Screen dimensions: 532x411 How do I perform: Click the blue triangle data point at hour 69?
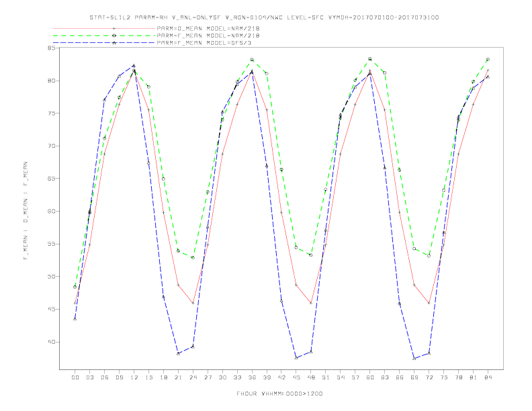[414, 359]
